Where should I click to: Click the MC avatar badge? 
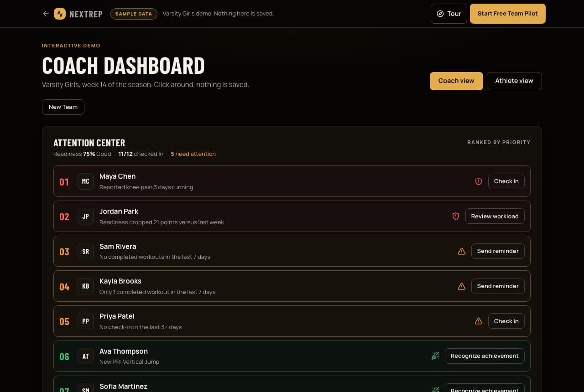coord(86,181)
